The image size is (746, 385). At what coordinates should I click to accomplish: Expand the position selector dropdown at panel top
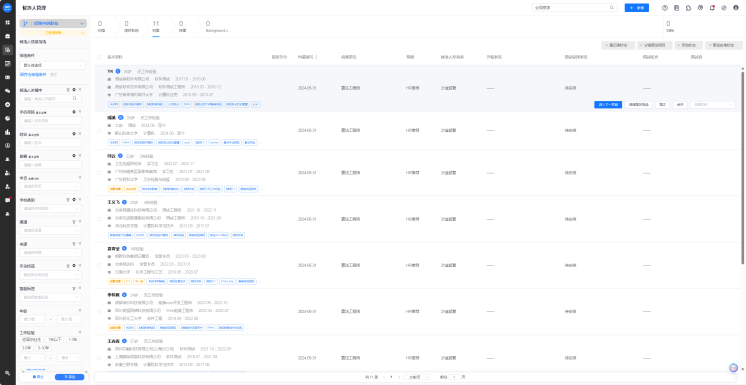coord(53,23)
